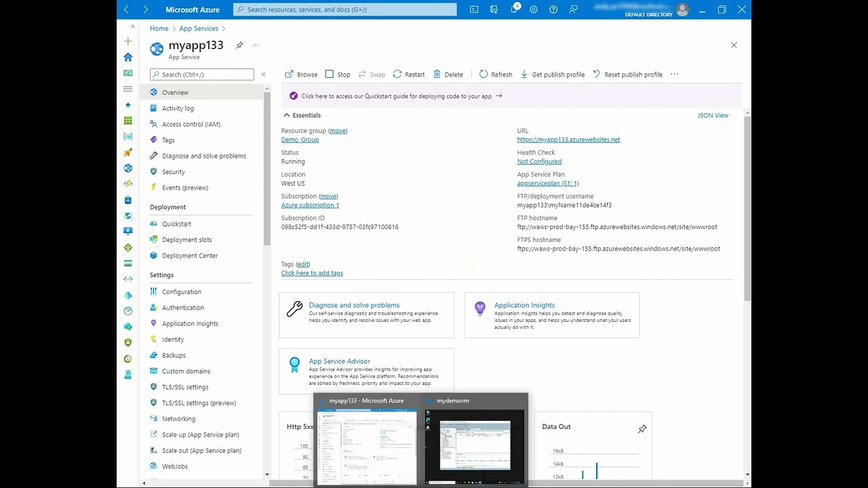Open App Service Advisor card
Screen dimensions: 868x488
(x=366, y=371)
